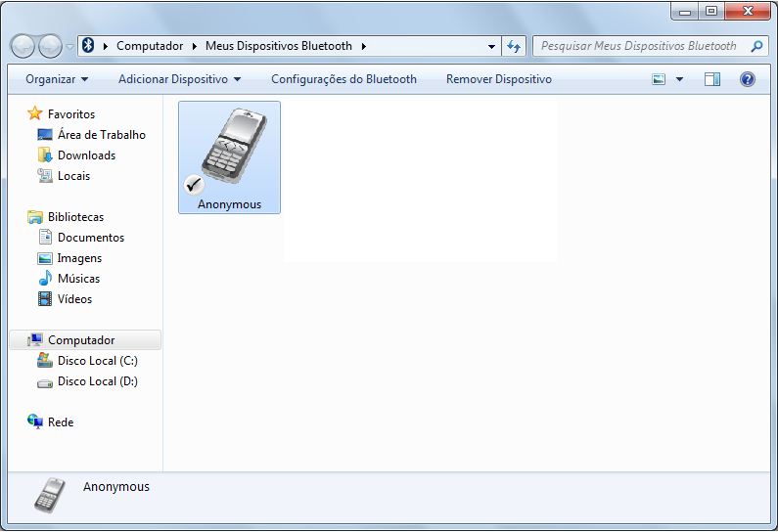Click the Imagens picture icon

[x=45, y=258]
